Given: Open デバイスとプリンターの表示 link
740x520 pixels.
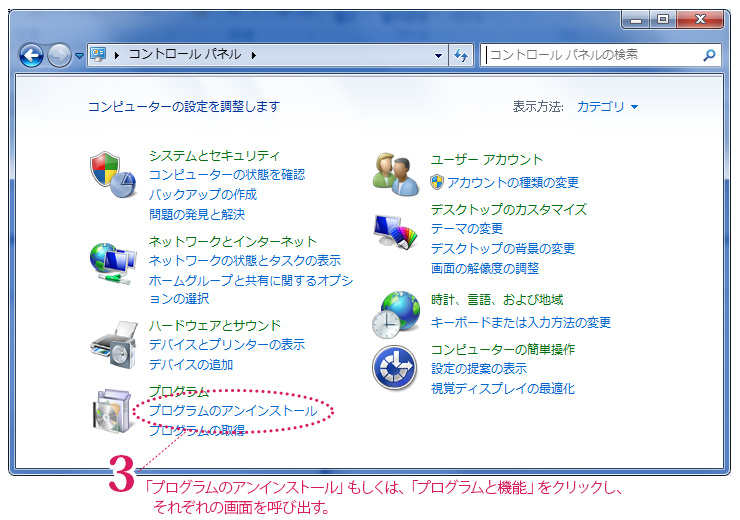Looking at the screenshot, I should 227,344.
